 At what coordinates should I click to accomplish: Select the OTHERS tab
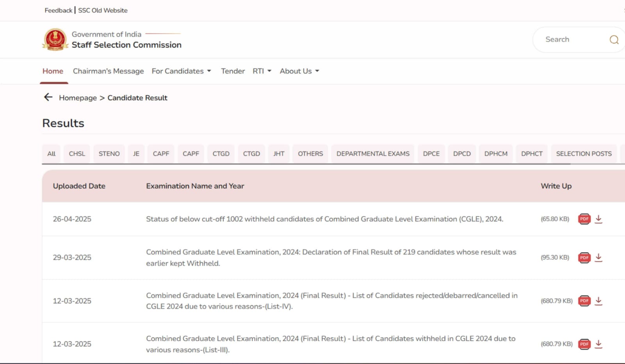[x=311, y=154]
